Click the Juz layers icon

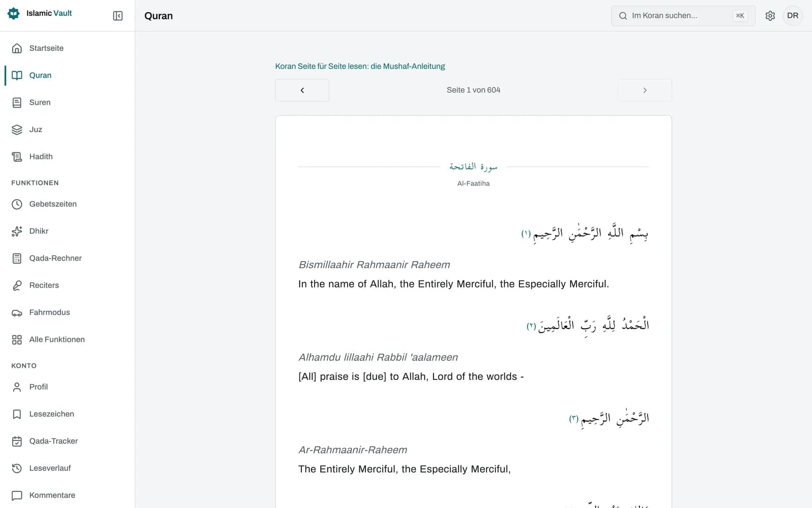coord(17,130)
